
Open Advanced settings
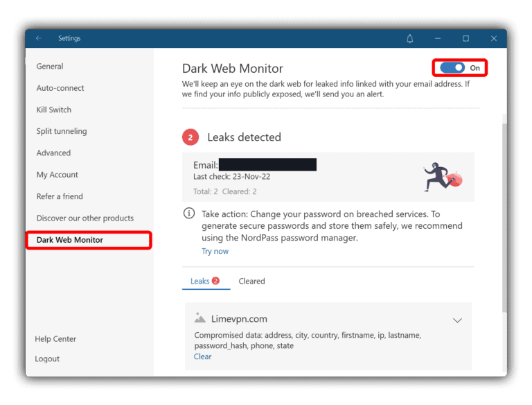tap(53, 153)
